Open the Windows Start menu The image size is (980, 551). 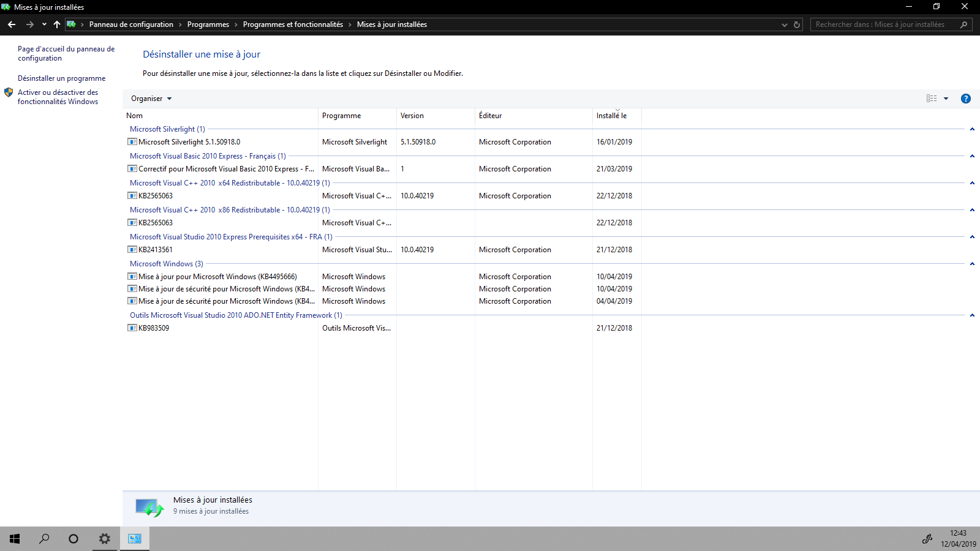point(15,539)
